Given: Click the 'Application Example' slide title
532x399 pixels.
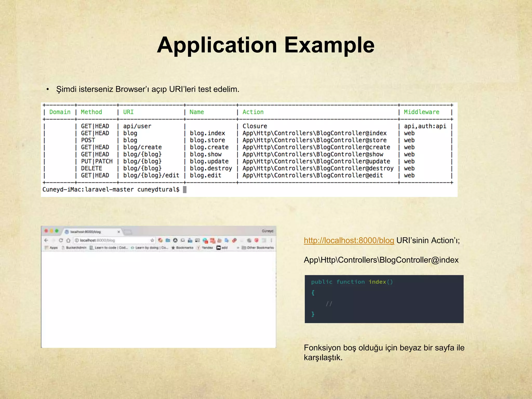Looking at the screenshot, I should pyautogui.click(x=266, y=45).
